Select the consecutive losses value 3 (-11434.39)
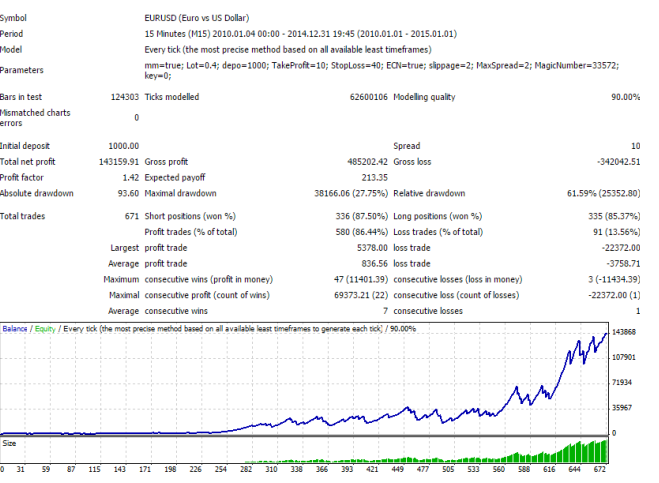 (614, 280)
